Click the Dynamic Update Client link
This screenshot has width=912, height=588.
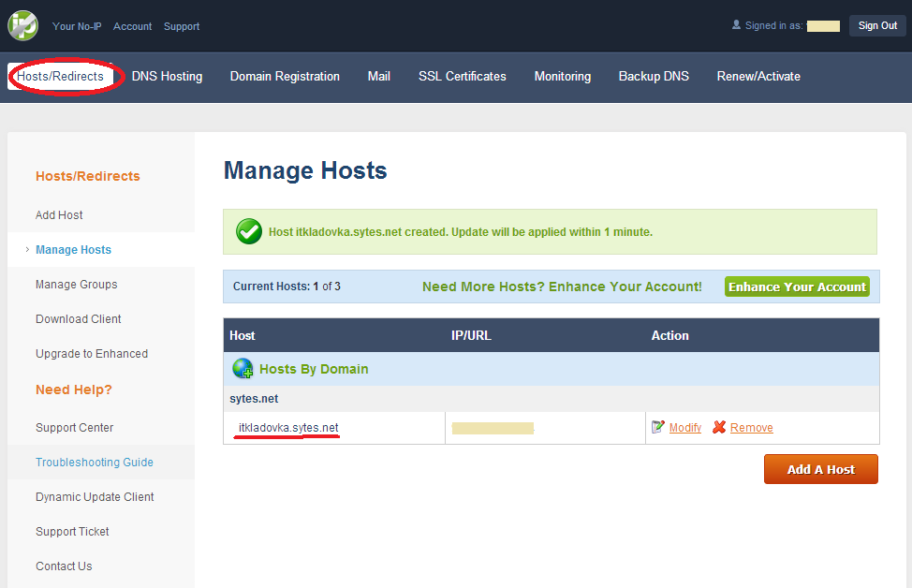coord(95,496)
